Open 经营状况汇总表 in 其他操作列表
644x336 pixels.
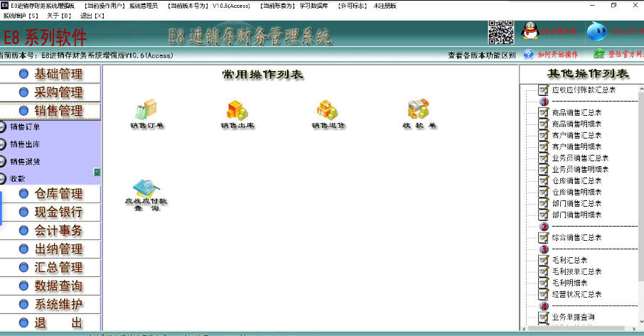[576, 295]
